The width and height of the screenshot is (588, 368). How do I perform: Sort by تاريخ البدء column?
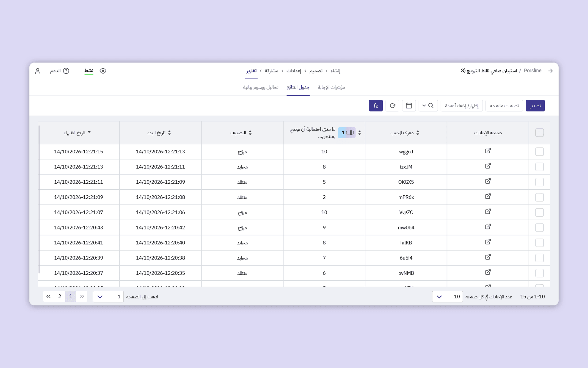coord(169,133)
